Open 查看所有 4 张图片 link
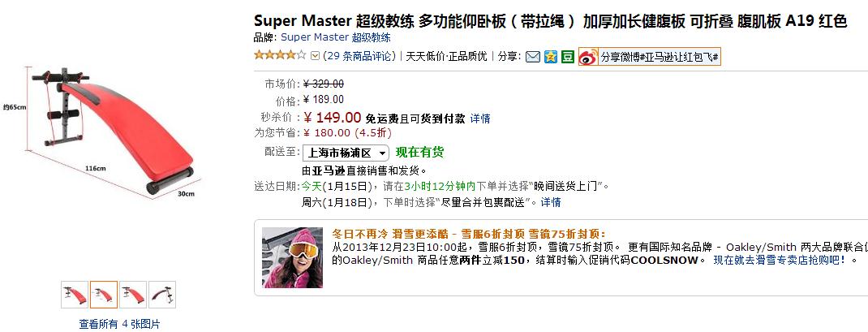 [x=119, y=324]
